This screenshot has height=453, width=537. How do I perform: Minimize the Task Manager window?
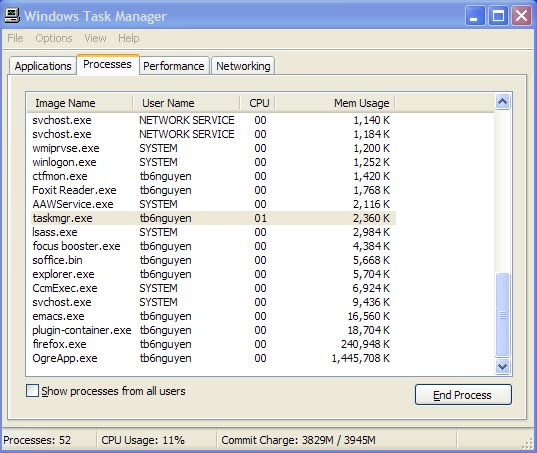click(475, 16)
